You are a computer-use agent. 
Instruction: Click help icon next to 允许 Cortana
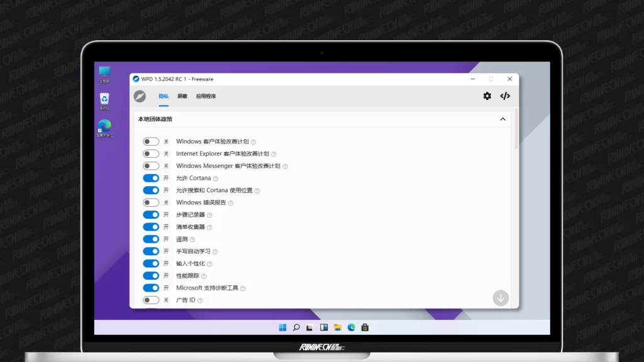coord(216,178)
